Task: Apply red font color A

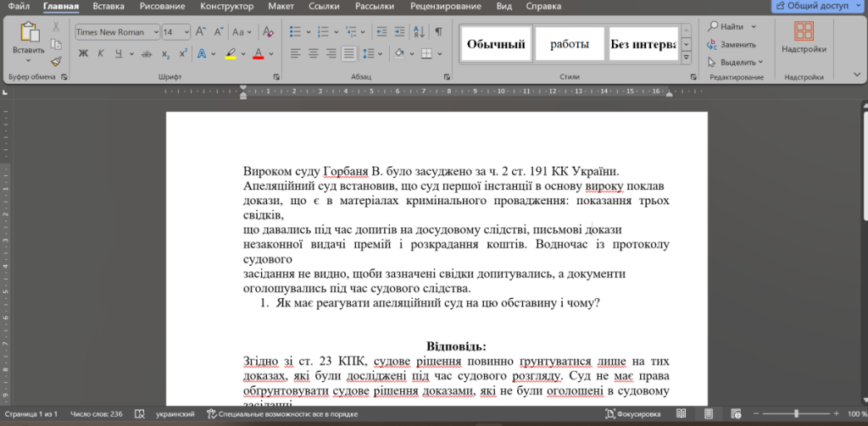Action: (258, 53)
